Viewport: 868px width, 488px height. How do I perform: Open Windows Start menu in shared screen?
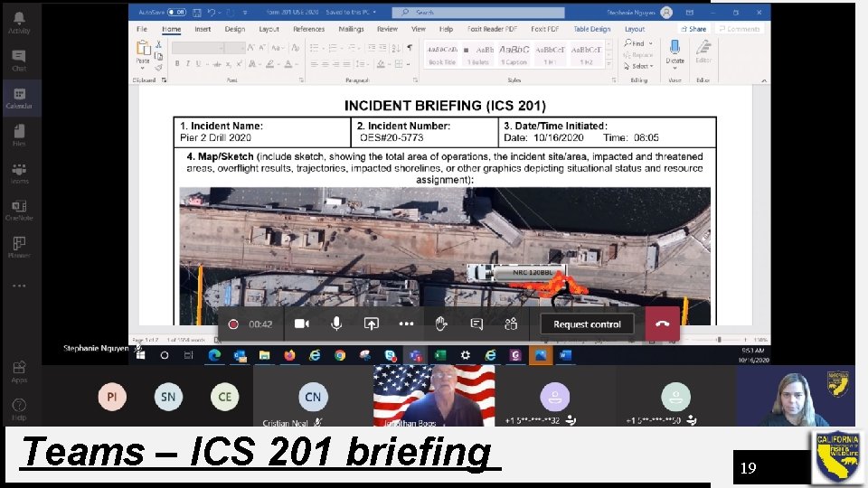pos(141,355)
